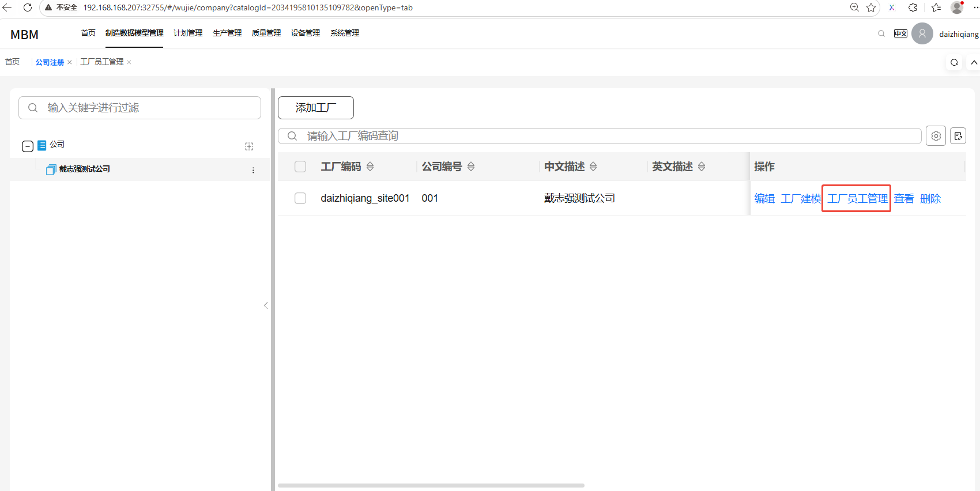Sort by 中文描述 column

[x=593, y=167]
